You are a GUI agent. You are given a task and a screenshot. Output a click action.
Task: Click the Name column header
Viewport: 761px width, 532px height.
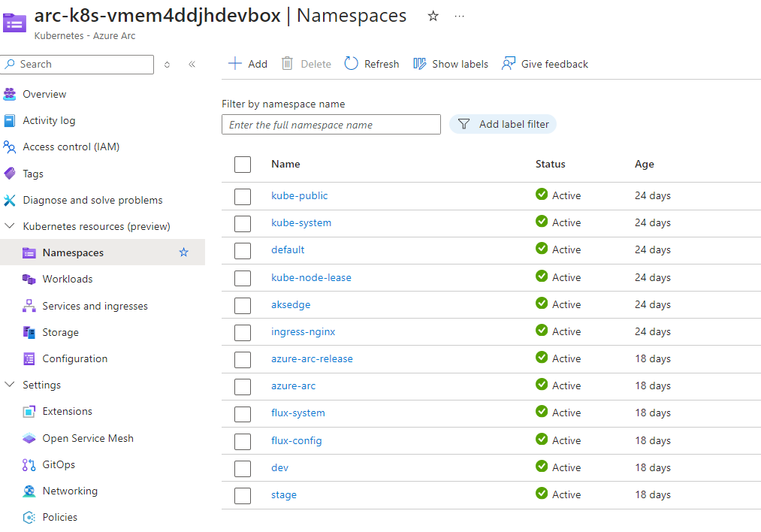click(285, 164)
